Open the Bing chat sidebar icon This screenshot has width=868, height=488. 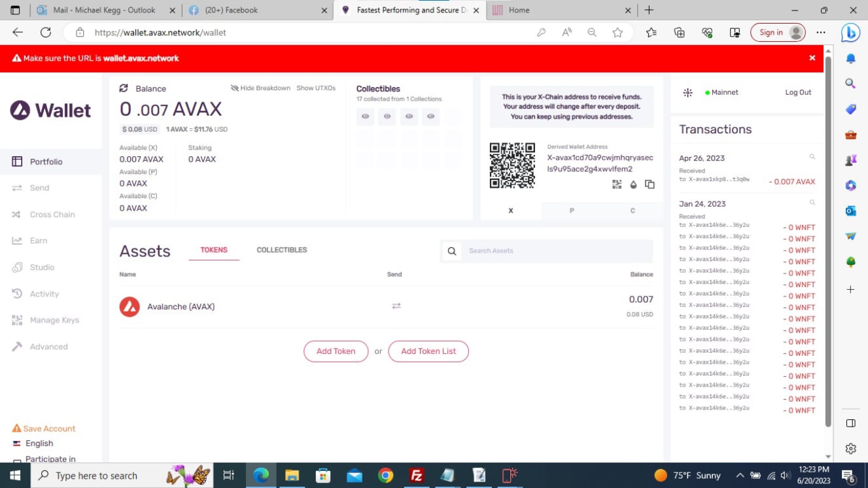point(850,32)
